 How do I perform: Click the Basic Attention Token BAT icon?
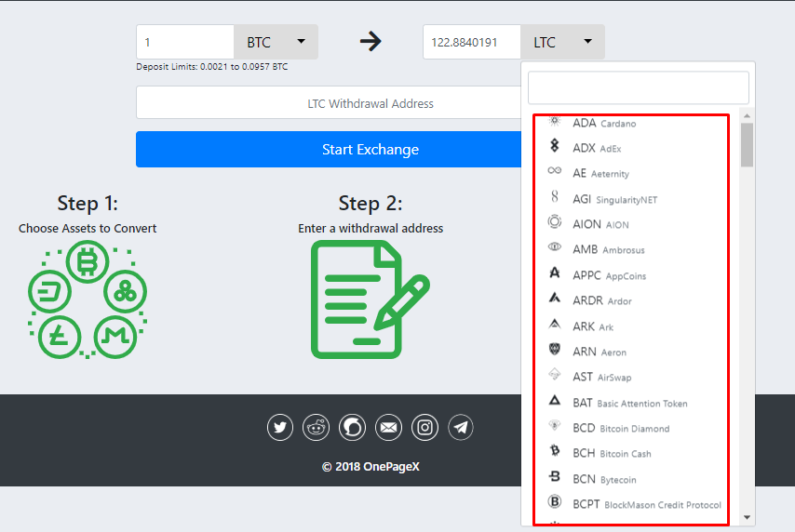pos(555,400)
